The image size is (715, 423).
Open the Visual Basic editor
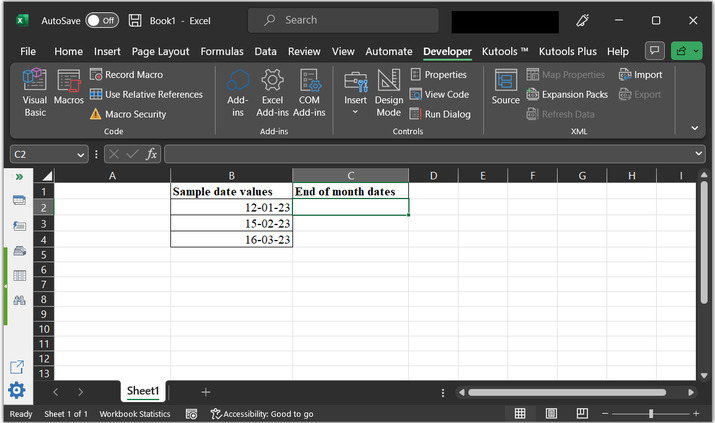pyautogui.click(x=35, y=93)
